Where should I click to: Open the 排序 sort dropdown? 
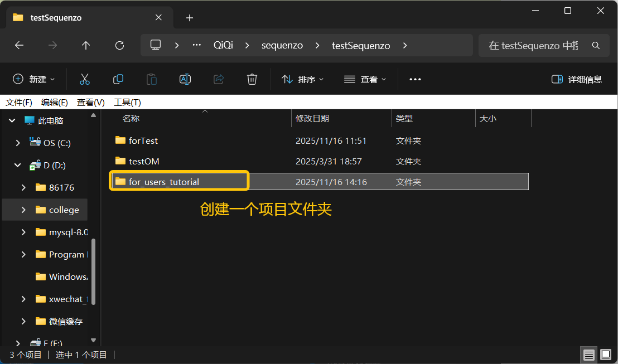303,79
